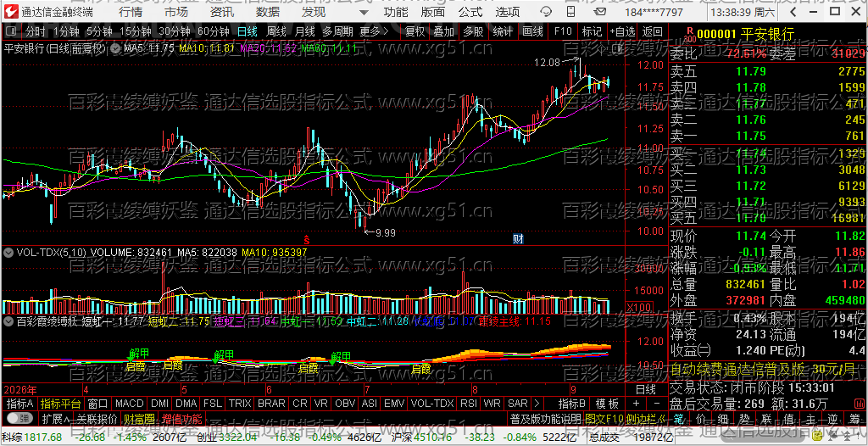Select the TRIX indicator tab
The height and width of the screenshot is (446, 868).
point(240,404)
